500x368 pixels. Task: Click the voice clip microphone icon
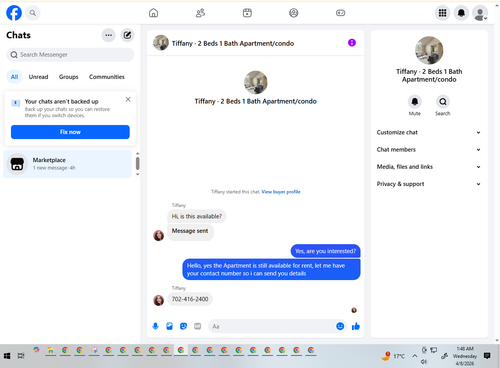155,326
